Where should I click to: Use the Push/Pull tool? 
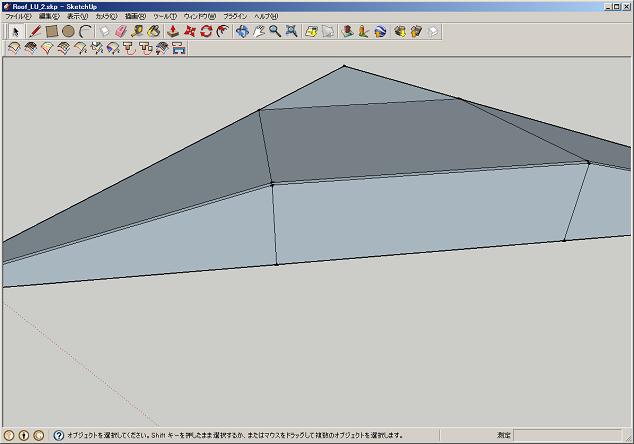click(x=173, y=31)
